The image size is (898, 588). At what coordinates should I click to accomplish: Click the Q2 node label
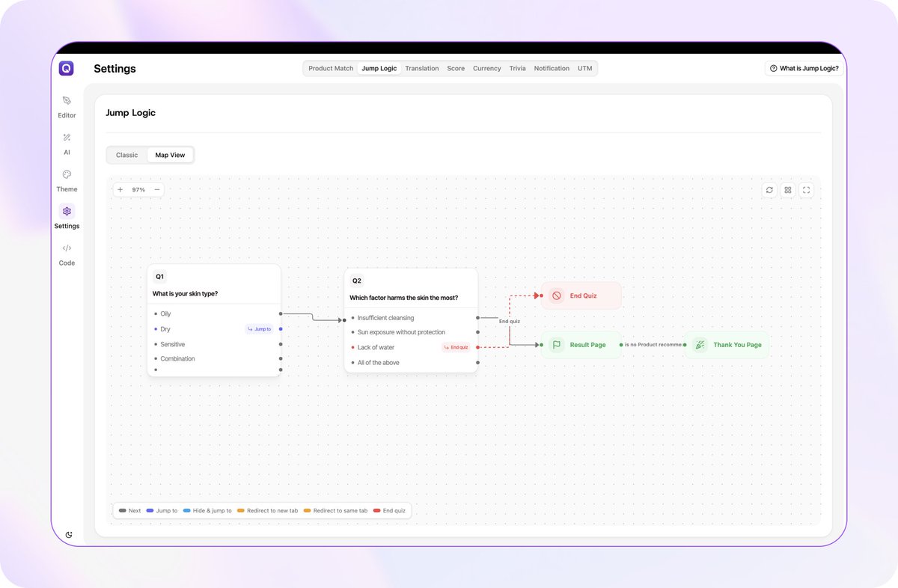[x=357, y=281]
